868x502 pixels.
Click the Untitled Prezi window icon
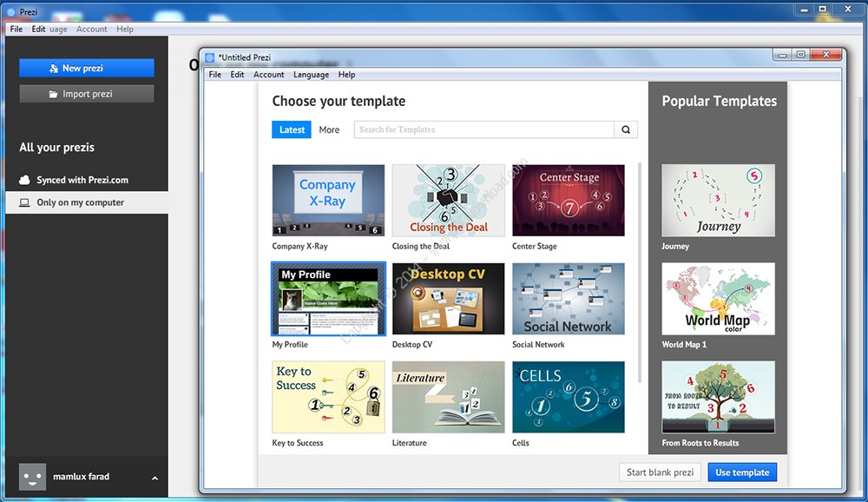[210, 57]
